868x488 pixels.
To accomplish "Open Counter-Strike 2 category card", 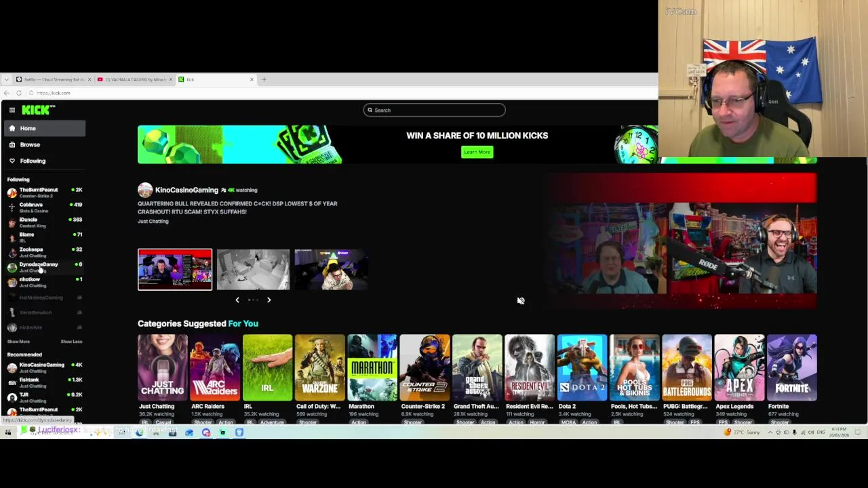I will 425,367.
